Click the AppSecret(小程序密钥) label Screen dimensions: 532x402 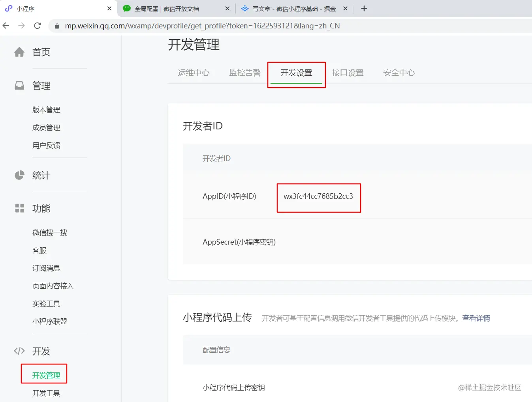(x=239, y=242)
